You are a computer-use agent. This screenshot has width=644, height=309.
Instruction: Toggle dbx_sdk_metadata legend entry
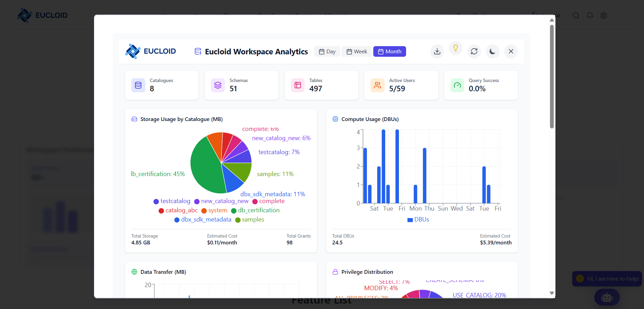pyautogui.click(x=203, y=219)
